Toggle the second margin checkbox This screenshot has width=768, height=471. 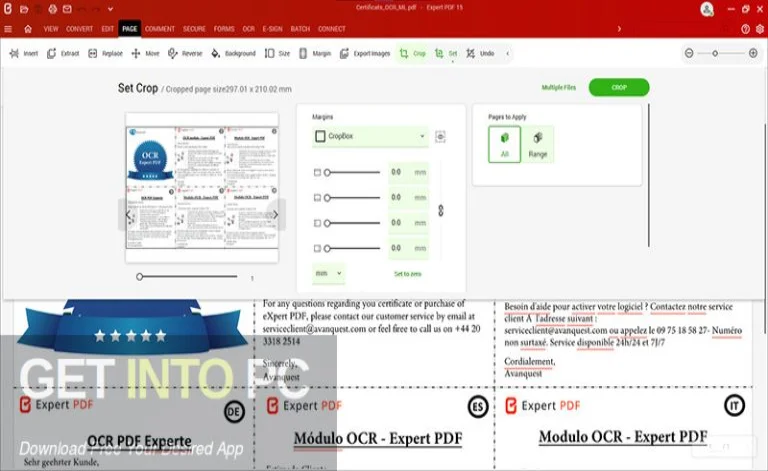coord(317,198)
